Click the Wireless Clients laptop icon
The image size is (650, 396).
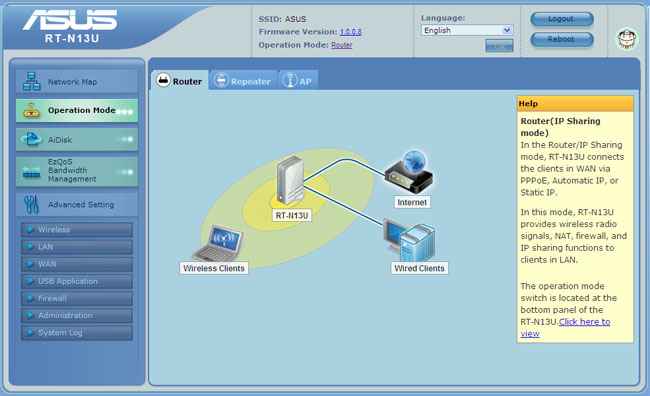(218, 243)
